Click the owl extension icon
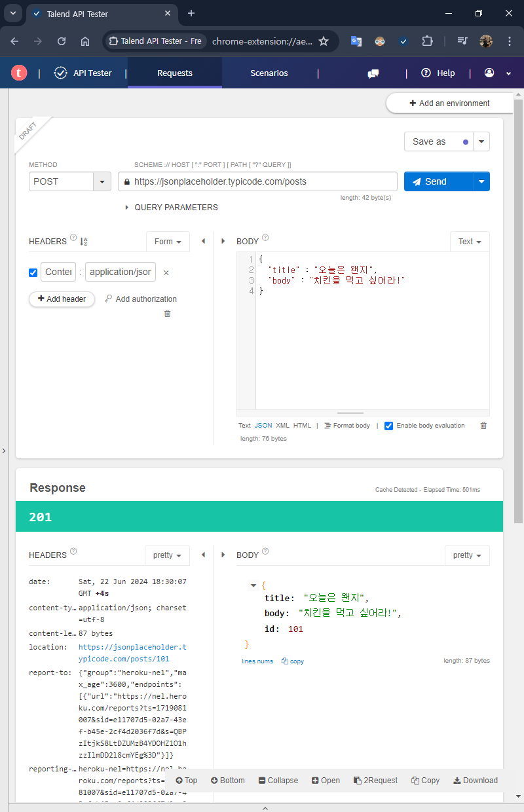 (x=380, y=41)
